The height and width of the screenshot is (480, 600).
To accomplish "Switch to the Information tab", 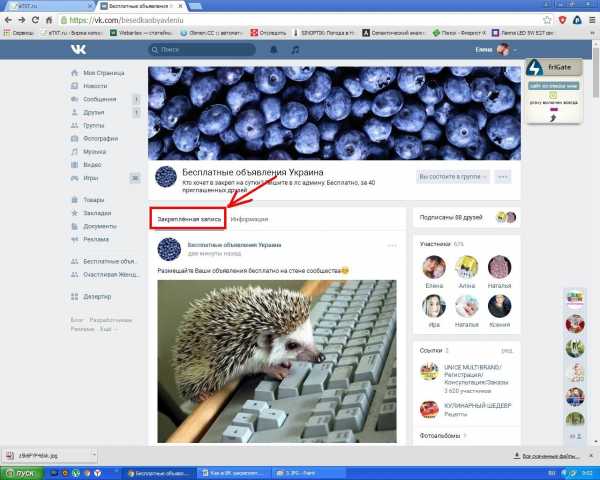I will (249, 219).
